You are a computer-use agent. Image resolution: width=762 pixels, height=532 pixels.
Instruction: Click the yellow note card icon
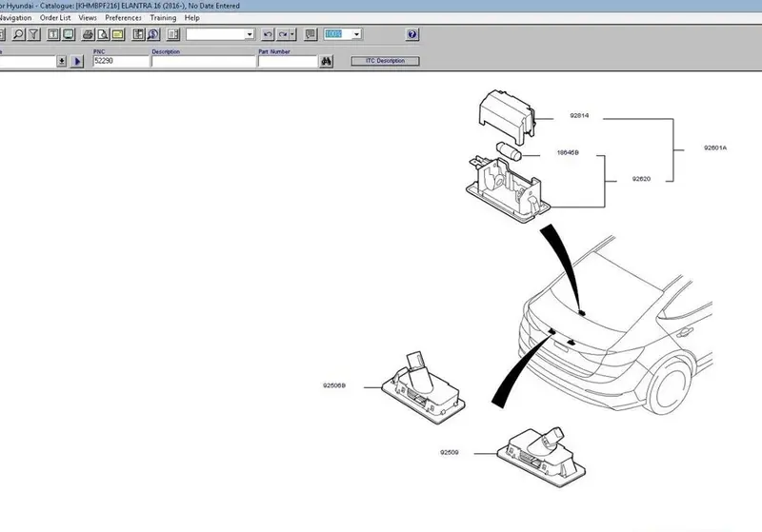(x=118, y=34)
